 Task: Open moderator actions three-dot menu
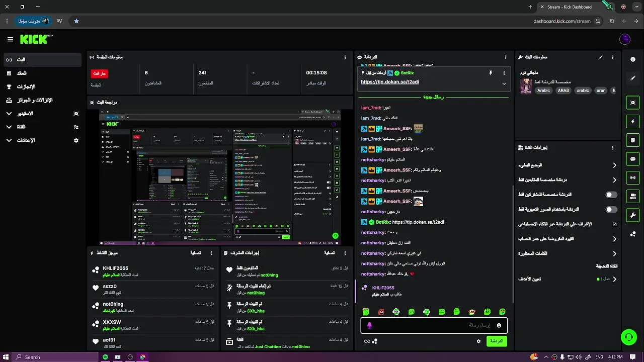pos(345,253)
